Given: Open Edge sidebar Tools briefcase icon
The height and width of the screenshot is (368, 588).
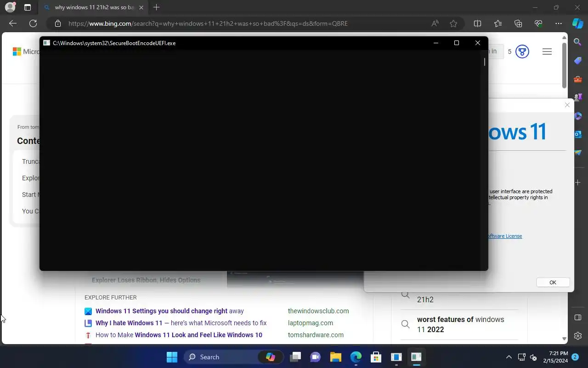Looking at the screenshot, I should click(578, 79).
